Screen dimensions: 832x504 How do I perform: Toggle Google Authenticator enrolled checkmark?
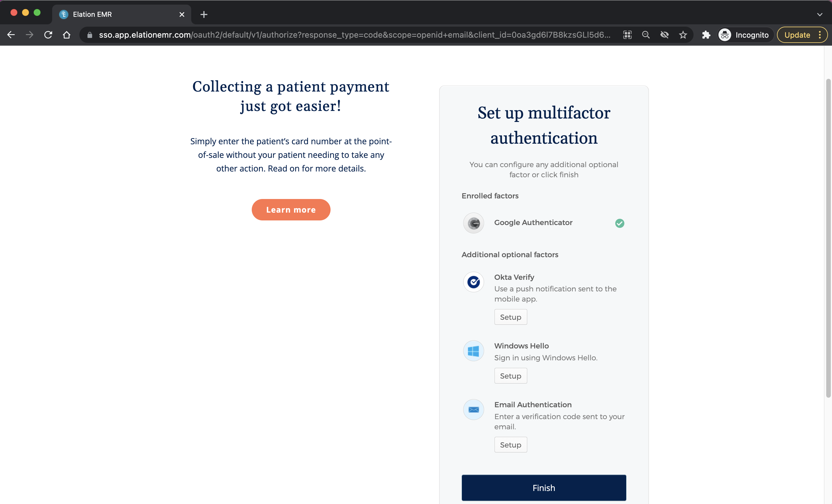pyautogui.click(x=620, y=223)
